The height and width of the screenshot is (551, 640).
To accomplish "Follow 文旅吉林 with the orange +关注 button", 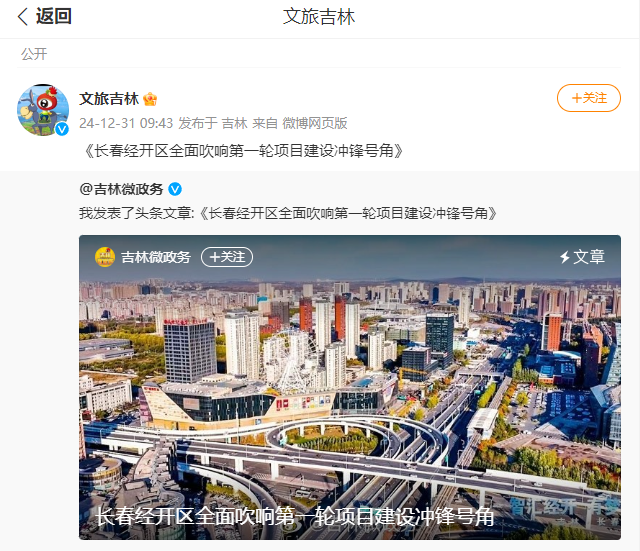I will point(589,98).
